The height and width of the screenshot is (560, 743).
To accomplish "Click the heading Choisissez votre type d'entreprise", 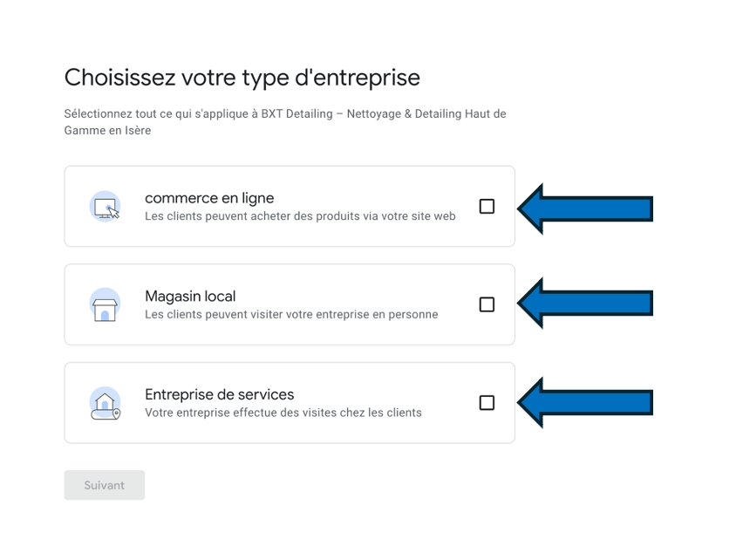I will pyautogui.click(x=242, y=78).
